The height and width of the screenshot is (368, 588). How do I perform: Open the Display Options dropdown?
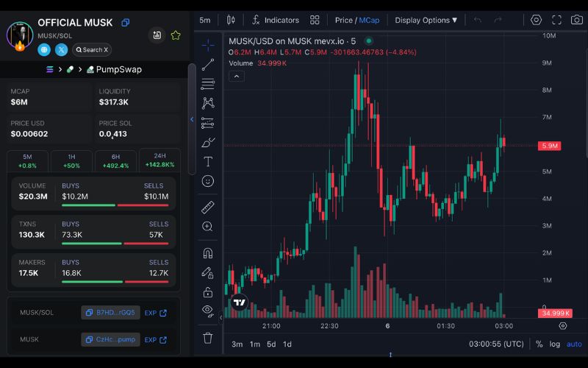point(426,21)
